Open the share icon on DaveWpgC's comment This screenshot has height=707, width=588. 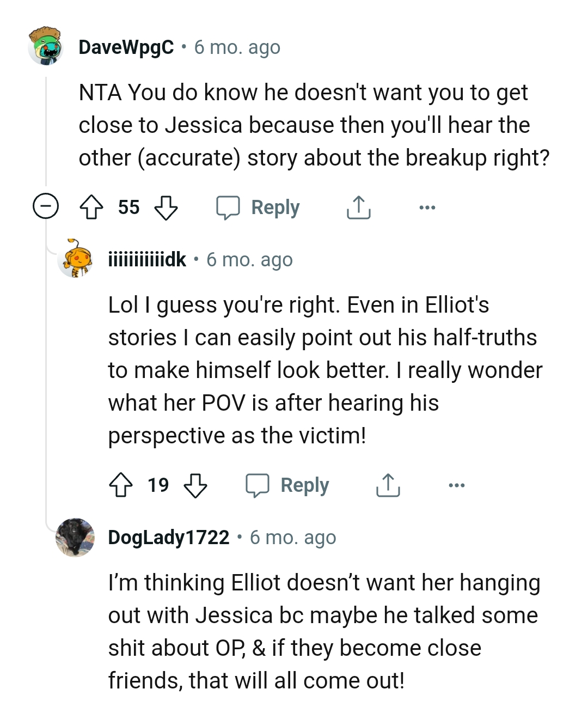click(358, 207)
